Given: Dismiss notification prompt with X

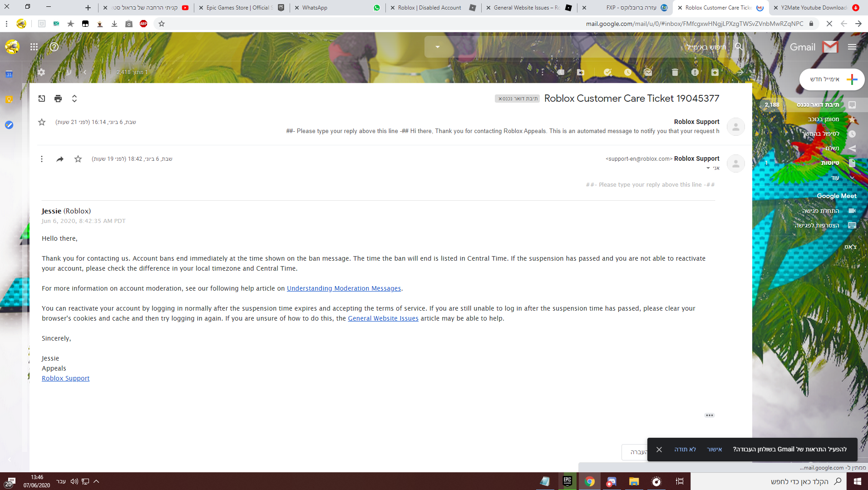Looking at the screenshot, I should 659,450.
